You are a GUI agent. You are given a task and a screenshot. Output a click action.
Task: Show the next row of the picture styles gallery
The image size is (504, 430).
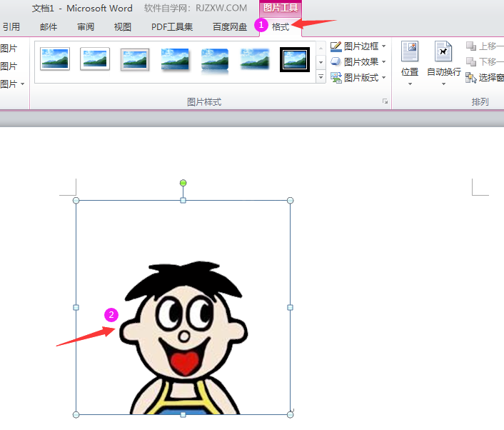[x=321, y=62]
